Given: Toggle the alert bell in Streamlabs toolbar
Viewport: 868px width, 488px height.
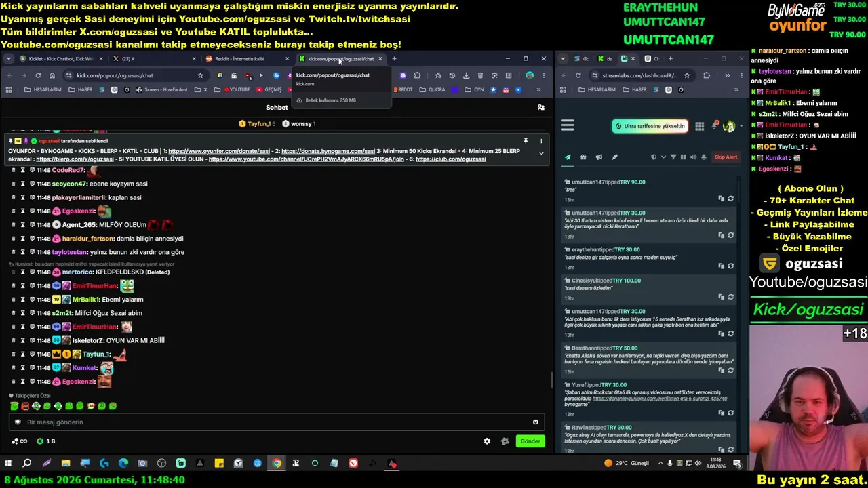Looking at the screenshot, I should [x=703, y=157].
